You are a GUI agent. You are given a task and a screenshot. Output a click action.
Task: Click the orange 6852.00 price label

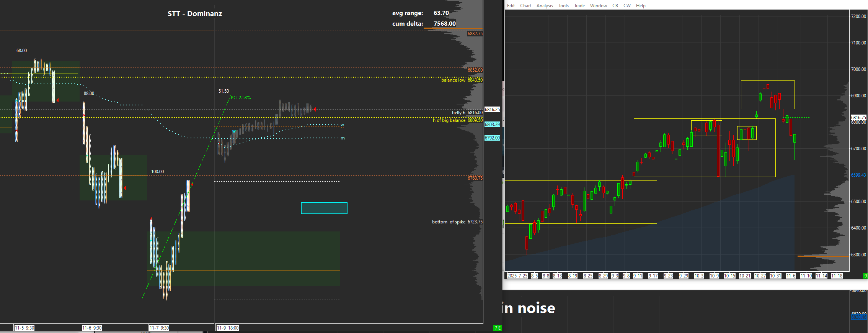(x=475, y=70)
